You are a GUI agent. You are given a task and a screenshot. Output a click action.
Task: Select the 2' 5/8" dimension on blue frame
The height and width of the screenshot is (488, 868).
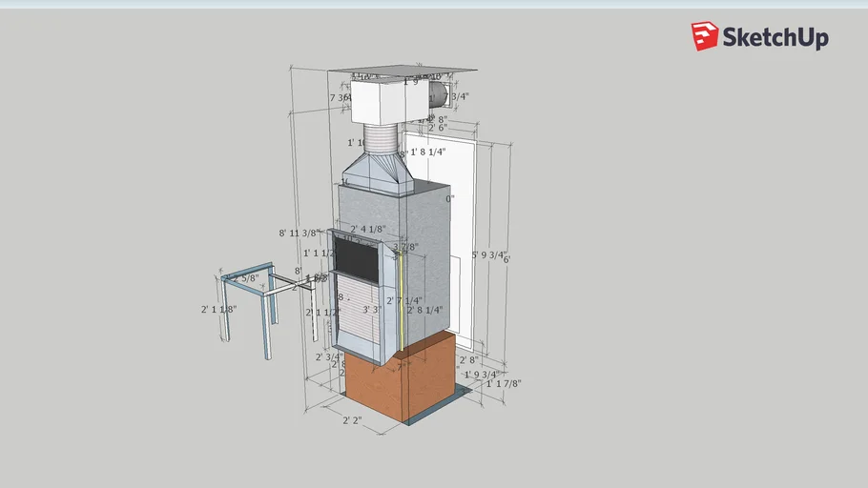tap(242, 277)
